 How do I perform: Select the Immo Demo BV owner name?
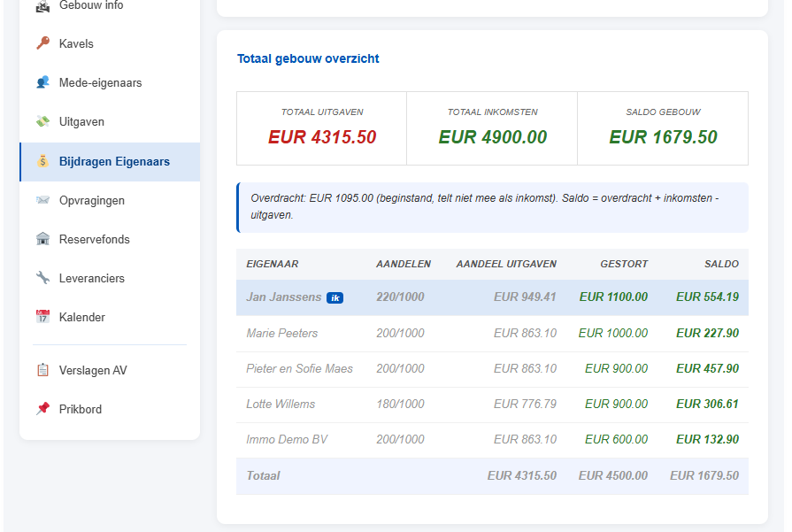tap(287, 440)
